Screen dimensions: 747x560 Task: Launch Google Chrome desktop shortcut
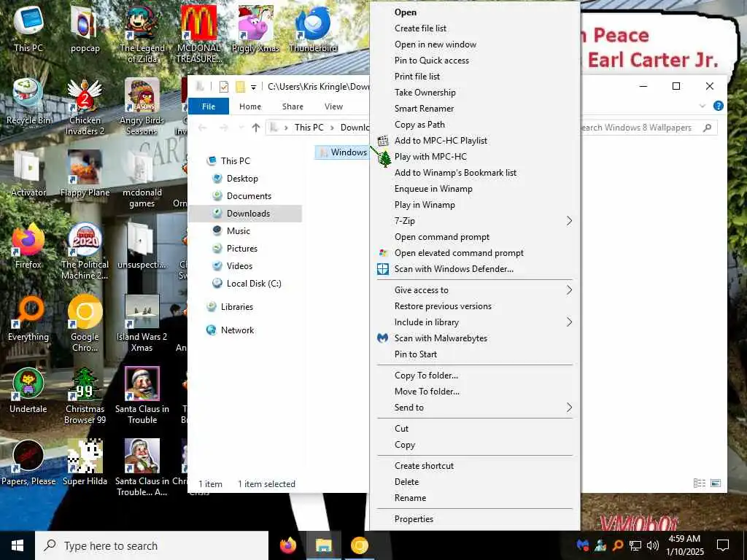[85, 324]
